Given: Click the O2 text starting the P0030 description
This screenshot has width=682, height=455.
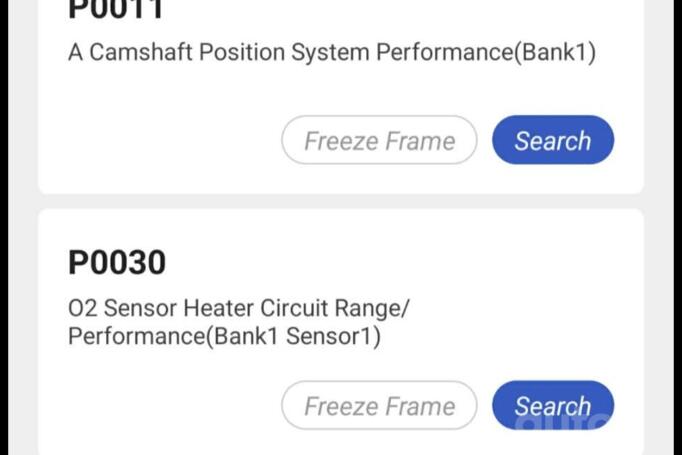Looking at the screenshot, I should pos(82,308).
